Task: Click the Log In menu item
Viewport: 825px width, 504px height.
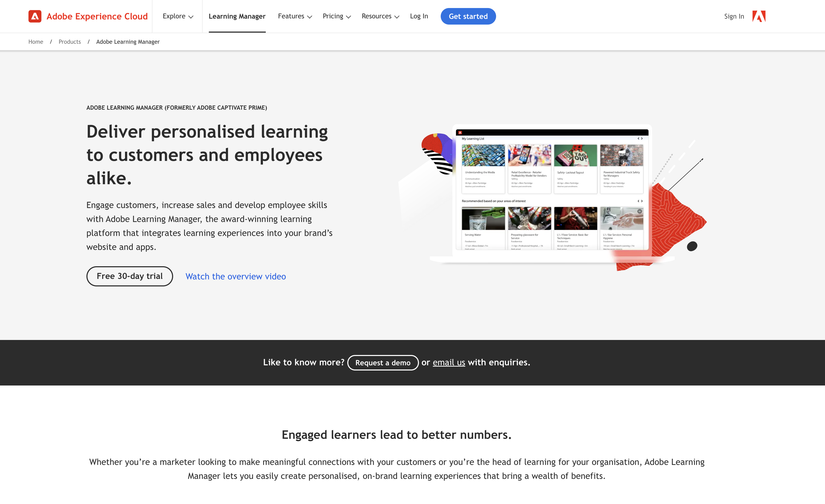Action: (419, 16)
